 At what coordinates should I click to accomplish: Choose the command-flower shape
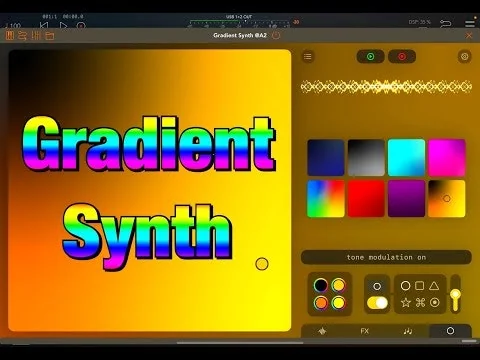(x=420, y=302)
